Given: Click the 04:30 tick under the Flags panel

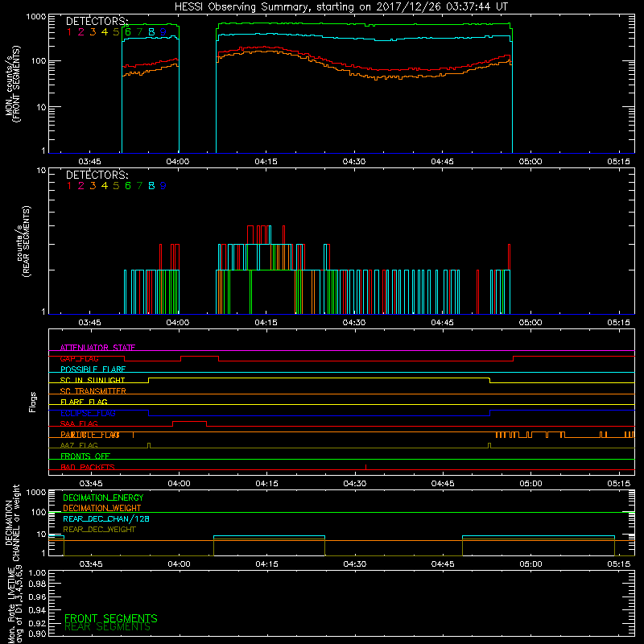Looking at the screenshot, I should [354, 484].
